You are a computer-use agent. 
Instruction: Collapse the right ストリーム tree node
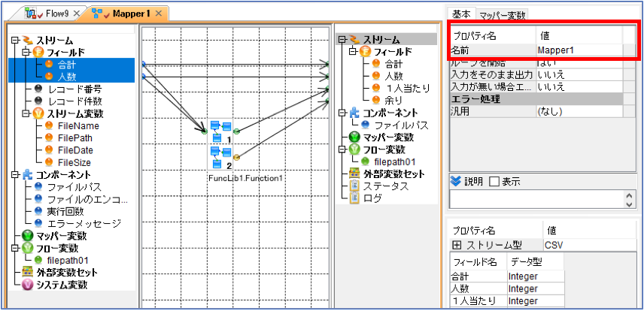pyautogui.click(x=342, y=40)
